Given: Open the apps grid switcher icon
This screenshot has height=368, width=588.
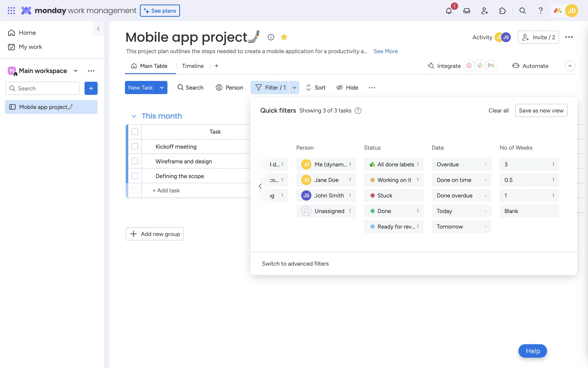Looking at the screenshot, I should pos(11,11).
